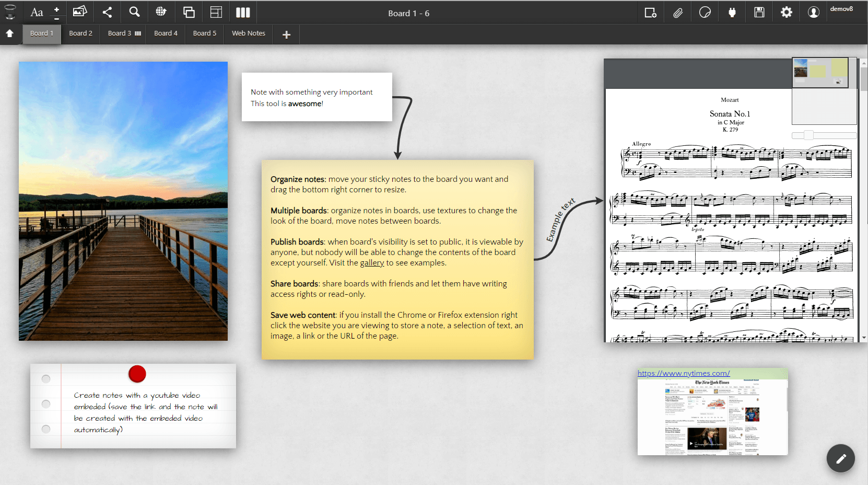
Task: Click the gallery link in yellow note
Action: coord(371,263)
